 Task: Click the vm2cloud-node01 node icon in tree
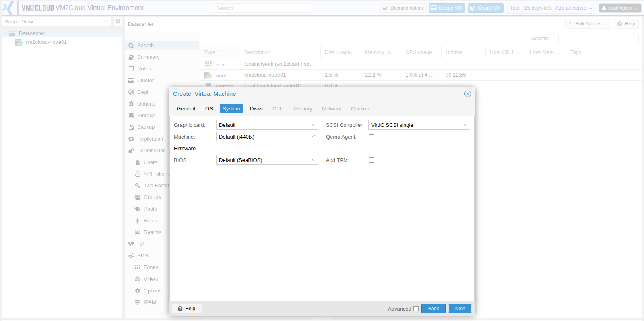(19, 42)
